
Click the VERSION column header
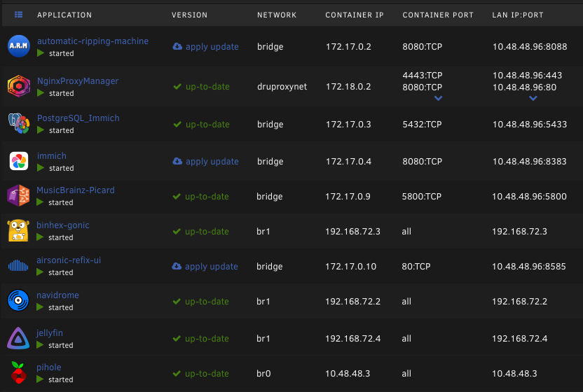pyautogui.click(x=189, y=15)
